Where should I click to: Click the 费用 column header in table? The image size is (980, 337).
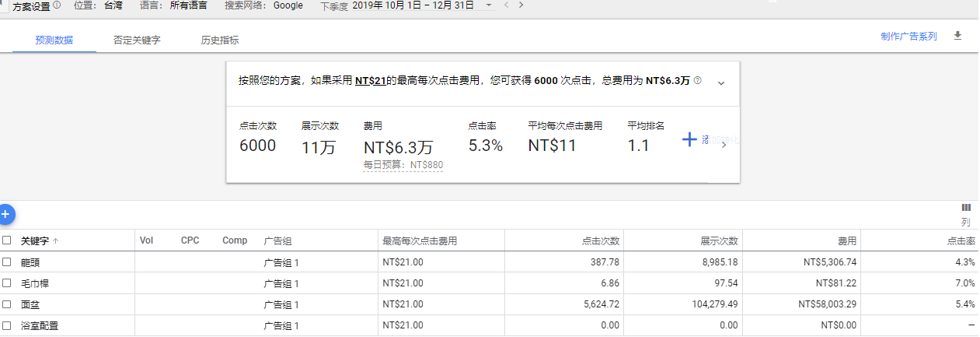847,241
